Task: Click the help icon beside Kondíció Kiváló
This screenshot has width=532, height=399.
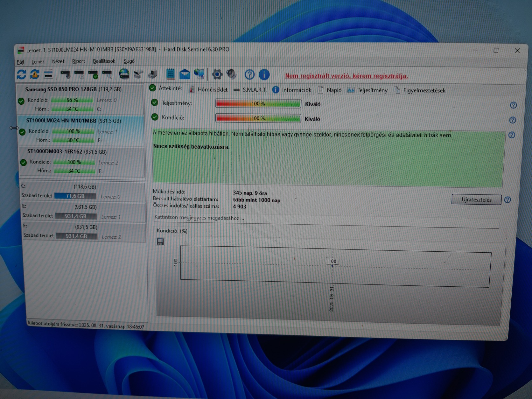Action: [x=512, y=120]
